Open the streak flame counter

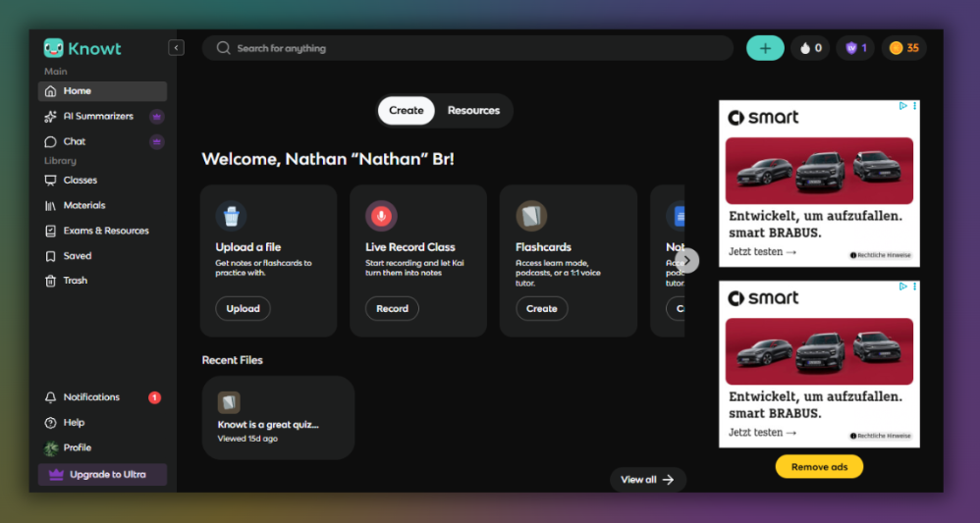pyautogui.click(x=810, y=48)
